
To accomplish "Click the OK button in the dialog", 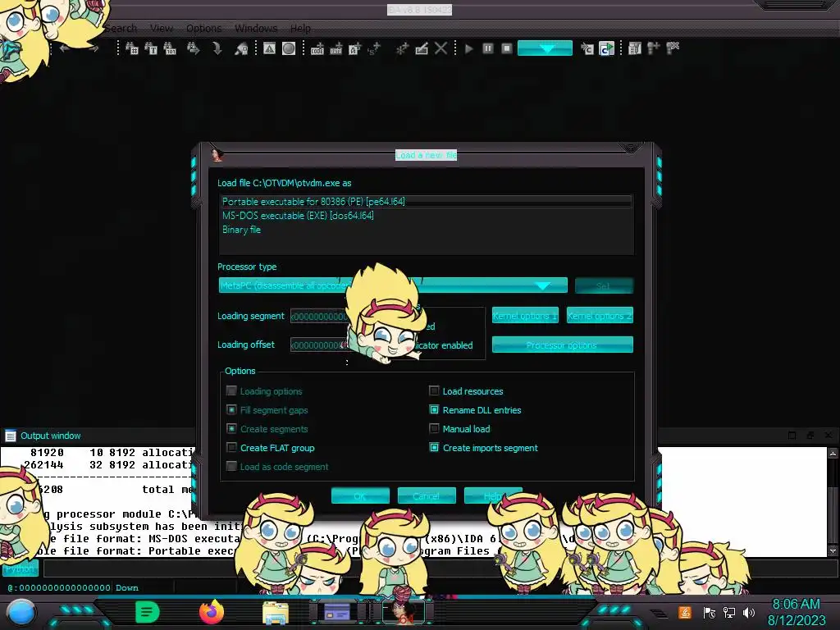I will (360, 495).
